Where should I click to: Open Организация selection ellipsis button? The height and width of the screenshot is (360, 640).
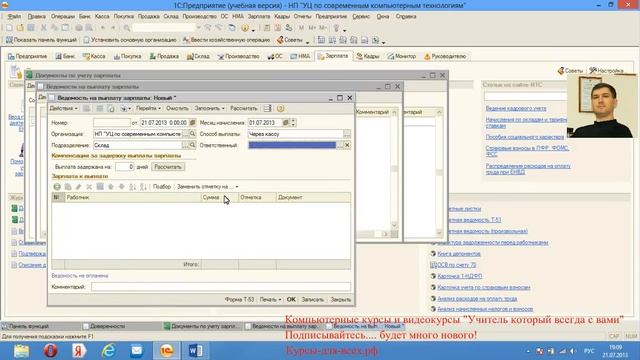[x=186, y=134]
